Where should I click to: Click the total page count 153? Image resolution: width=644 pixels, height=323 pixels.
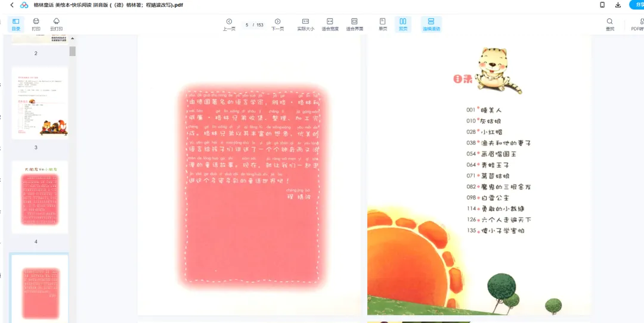pyautogui.click(x=259, y=25)
